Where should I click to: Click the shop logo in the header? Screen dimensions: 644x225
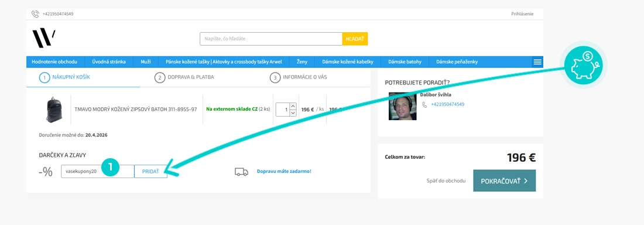[x=44, y=38]
